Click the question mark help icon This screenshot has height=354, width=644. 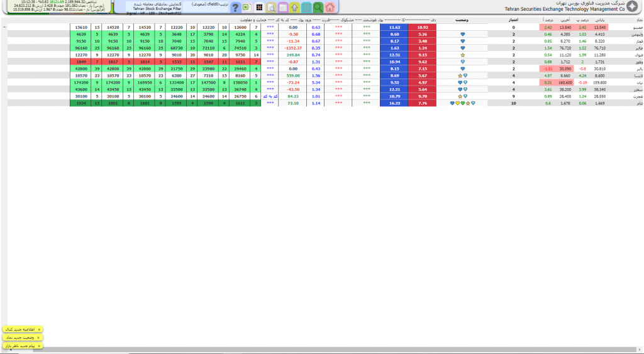(x=235, y=8)
